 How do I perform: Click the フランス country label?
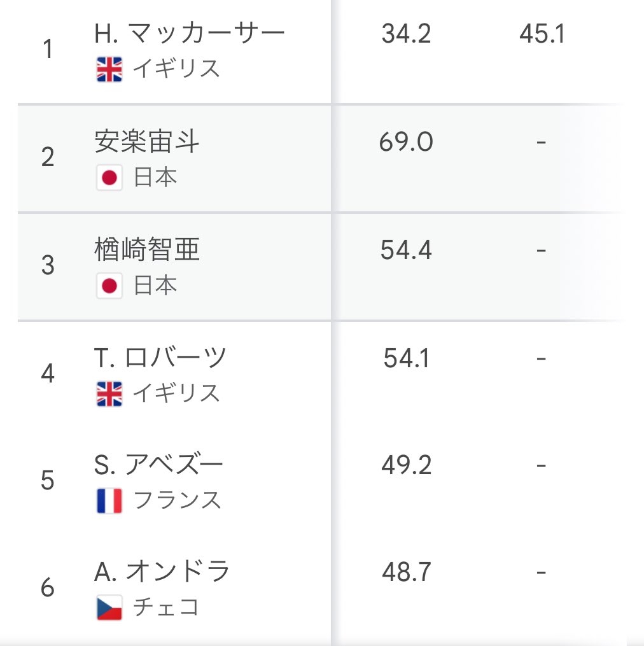pyautogui.click(x=177, y=500)
